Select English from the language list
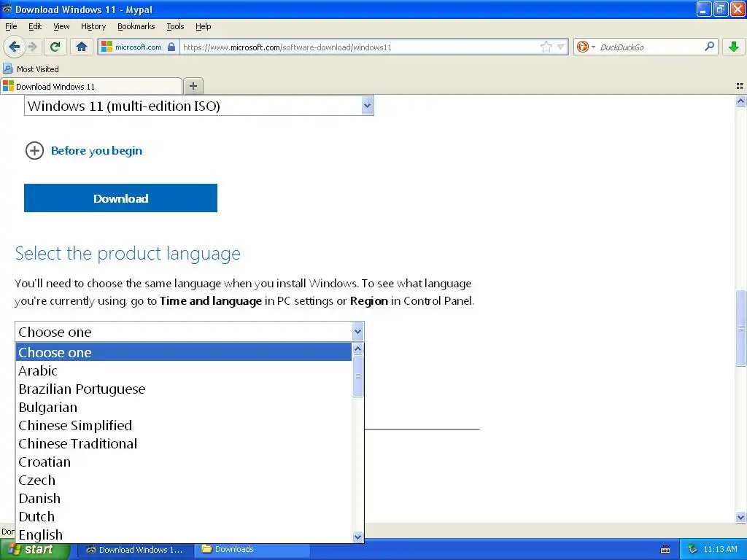747x560 pixels. (183, 534)
